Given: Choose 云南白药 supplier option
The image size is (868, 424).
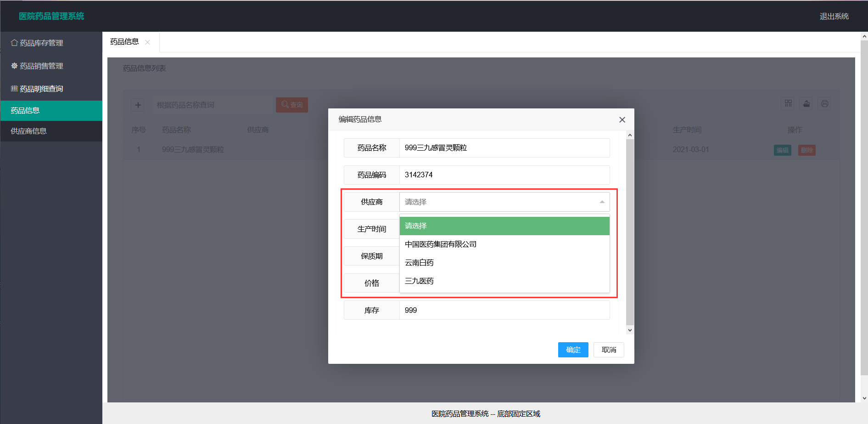Looking at the screenshot, I should [x=504, y=263].
